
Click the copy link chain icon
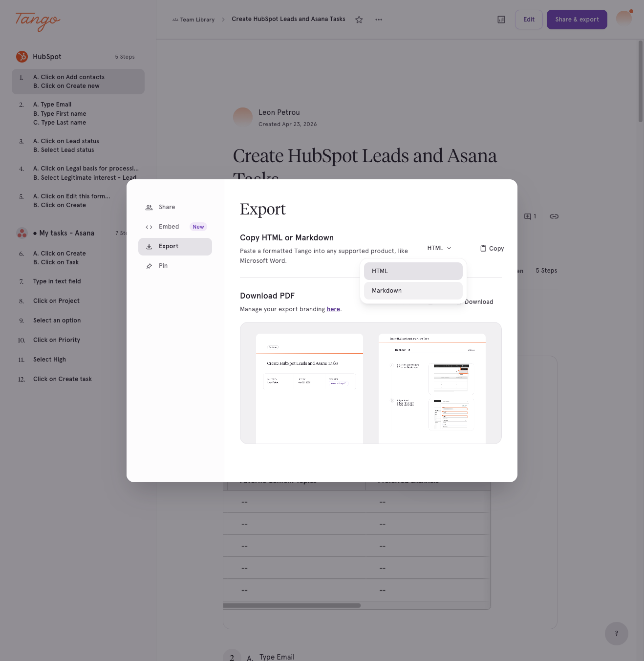(554, 216)
